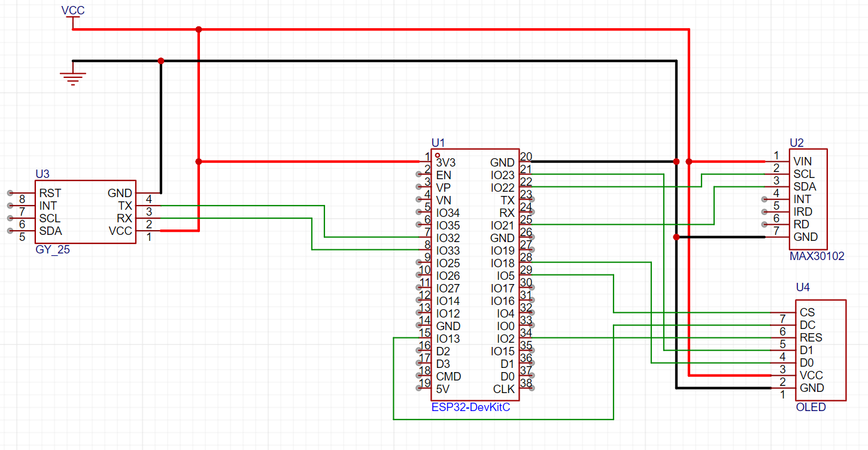Click the IO23 pin label
The width and height of the screenshot is (868, 450).
503,175
